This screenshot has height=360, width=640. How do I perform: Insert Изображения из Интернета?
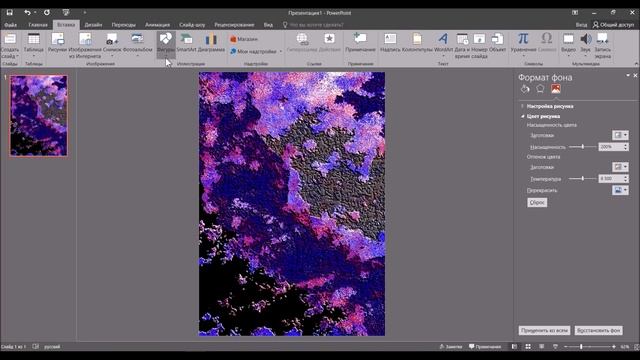pyautogui.click(x=85, y=46)
